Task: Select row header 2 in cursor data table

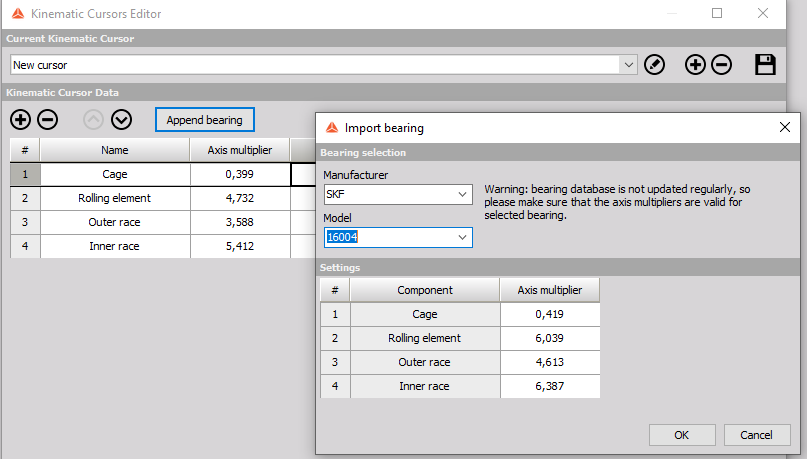Action: (x=25, y=198)
